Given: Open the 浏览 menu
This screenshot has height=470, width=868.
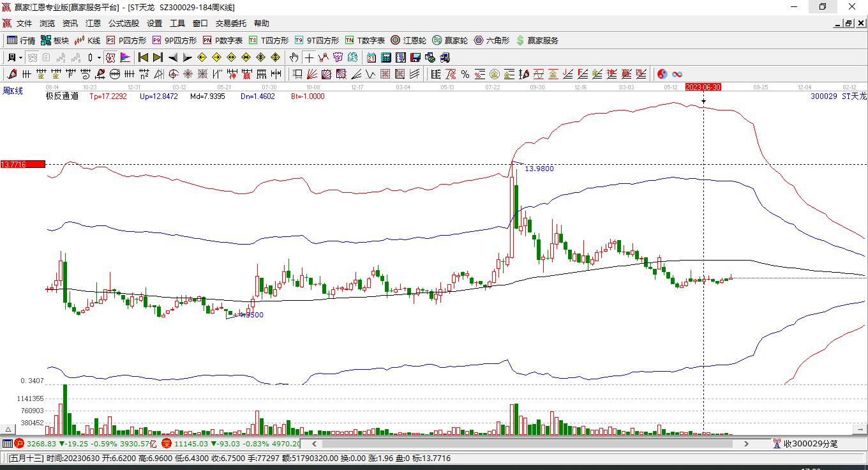Looking at the screenshot, I should coord(47,24).
